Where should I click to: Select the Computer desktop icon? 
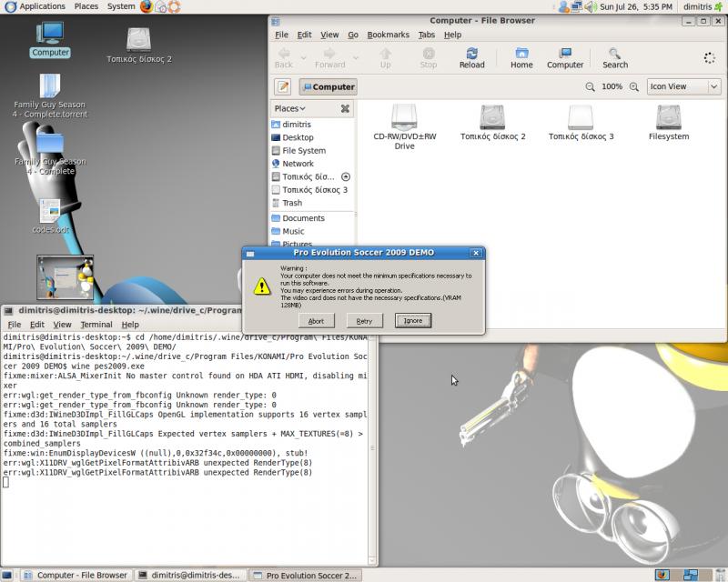pos(50,40)
